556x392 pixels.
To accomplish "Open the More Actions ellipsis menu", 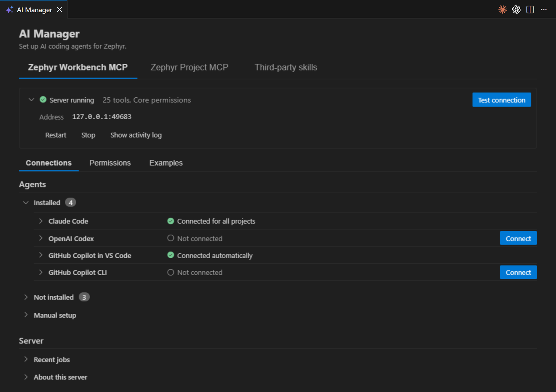I will (544, 10).
